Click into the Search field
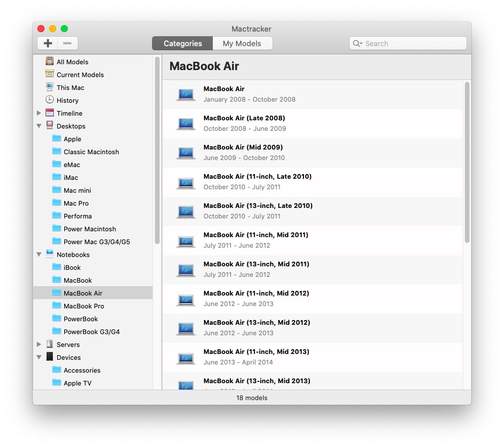Viewport: 504px width, 448px height. 414,43
